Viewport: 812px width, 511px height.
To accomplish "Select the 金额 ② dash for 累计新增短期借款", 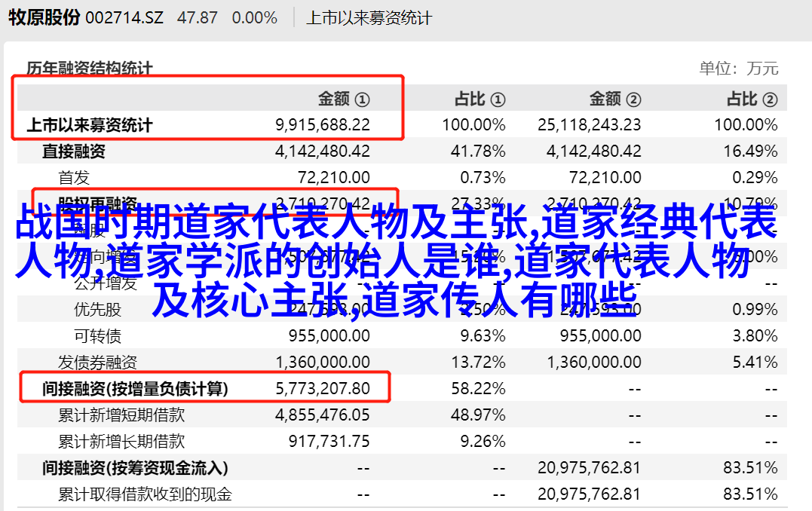I will pos(635,416).
